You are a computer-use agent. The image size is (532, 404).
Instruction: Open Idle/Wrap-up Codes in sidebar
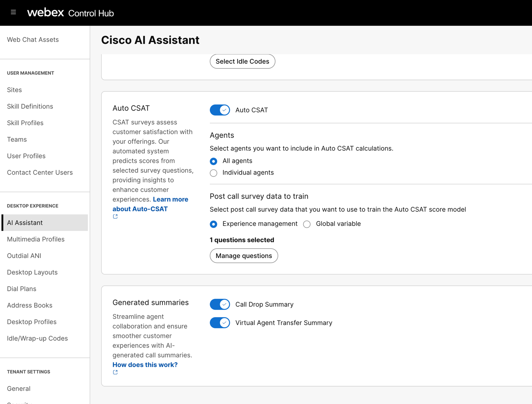coord(37,338)
